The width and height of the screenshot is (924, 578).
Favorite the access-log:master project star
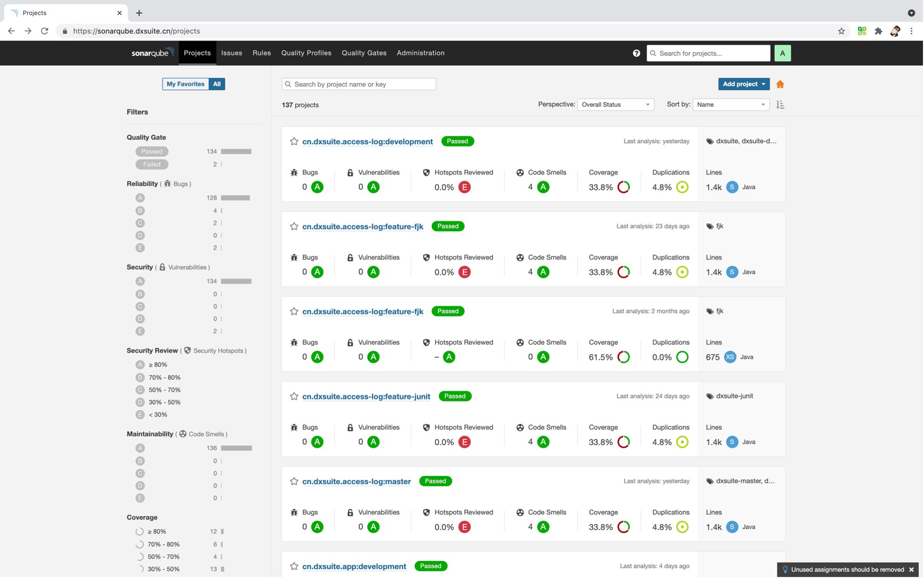tap(294, 482)
